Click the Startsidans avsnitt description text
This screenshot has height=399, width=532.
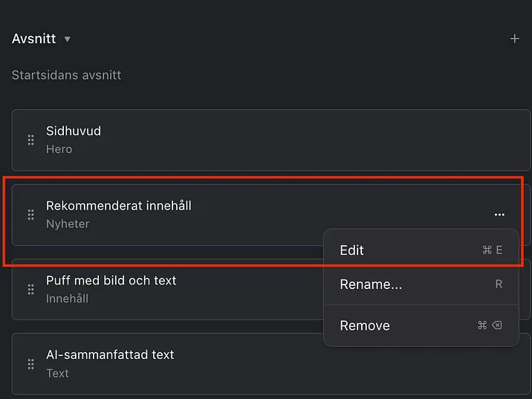tap(66, 75)
